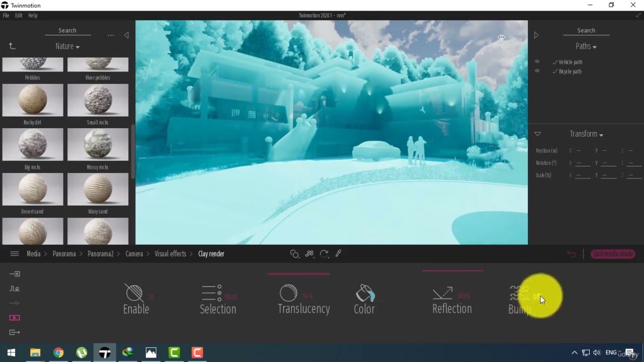Collapse the Transform panel triangle
Viewport: 644px width, 362px height.
click(537, 134)
